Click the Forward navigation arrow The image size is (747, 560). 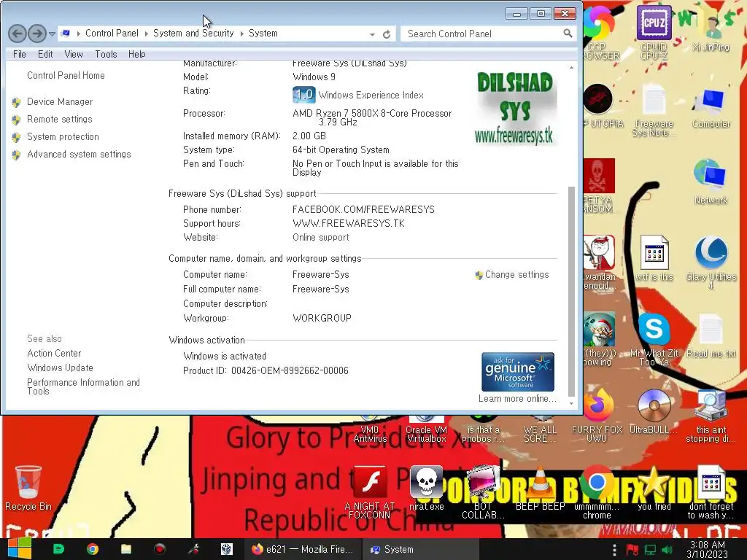(x=37, y=34)
